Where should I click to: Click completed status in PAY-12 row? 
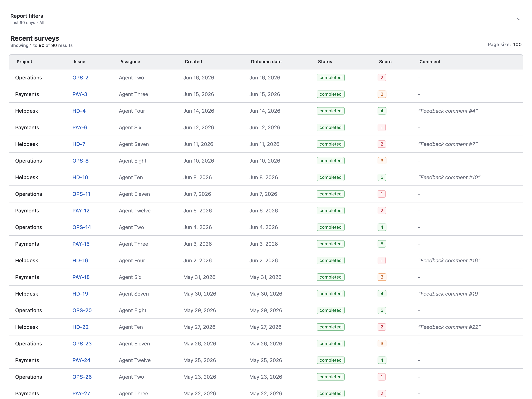[330, 210]
